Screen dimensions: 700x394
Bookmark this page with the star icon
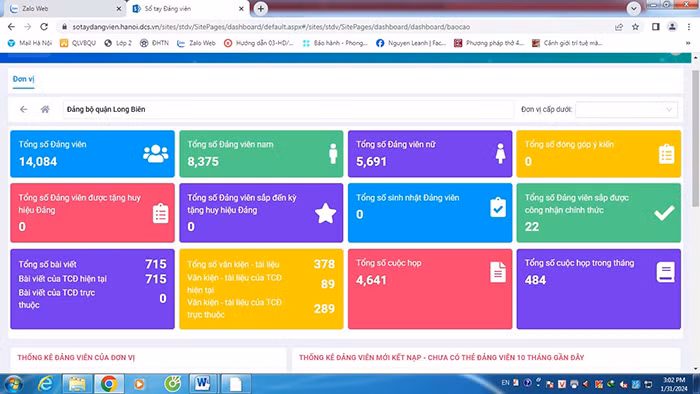click(x=635, y=27)
